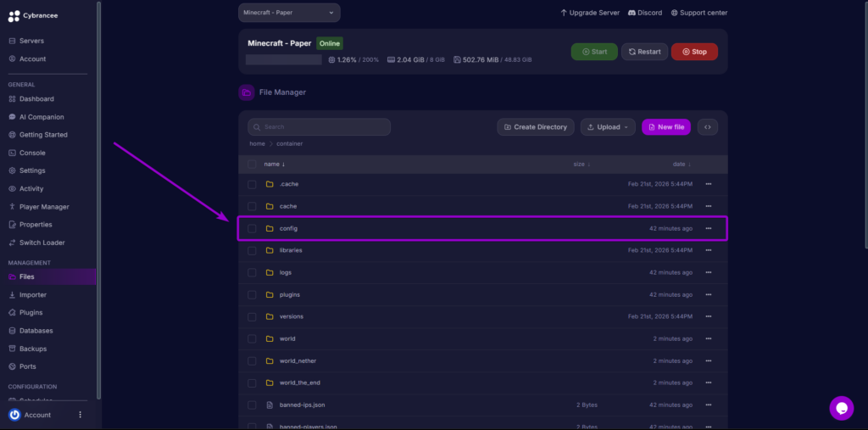Click the Switch Loader arrows icon

(x=13, y=243)
